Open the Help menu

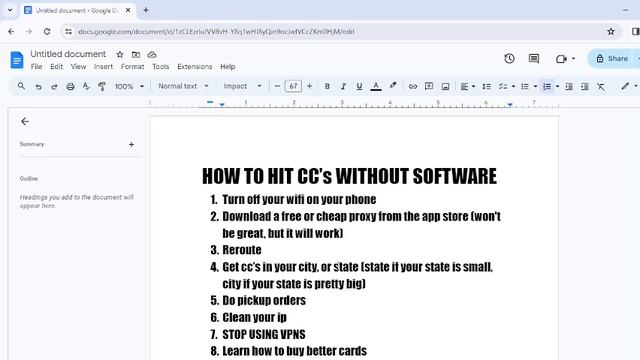coord(228,67)
